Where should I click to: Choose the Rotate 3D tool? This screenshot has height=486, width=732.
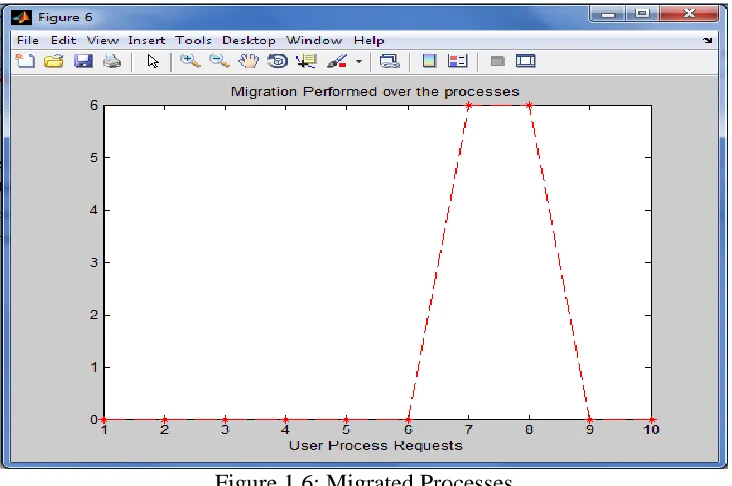(x=277, y=61)
